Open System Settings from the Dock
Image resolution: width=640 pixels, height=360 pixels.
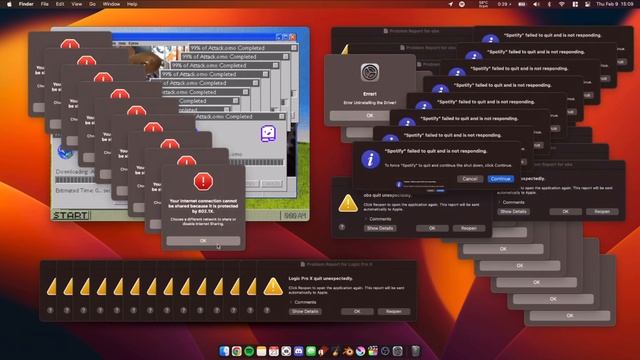(398, 351)
